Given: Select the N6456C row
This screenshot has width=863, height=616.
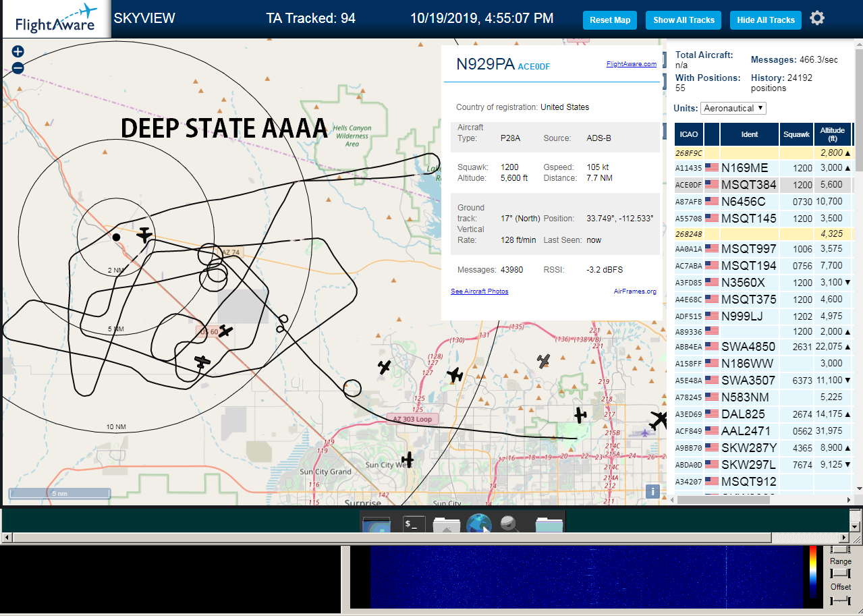Looking at the screenshot, I should 763,201.
